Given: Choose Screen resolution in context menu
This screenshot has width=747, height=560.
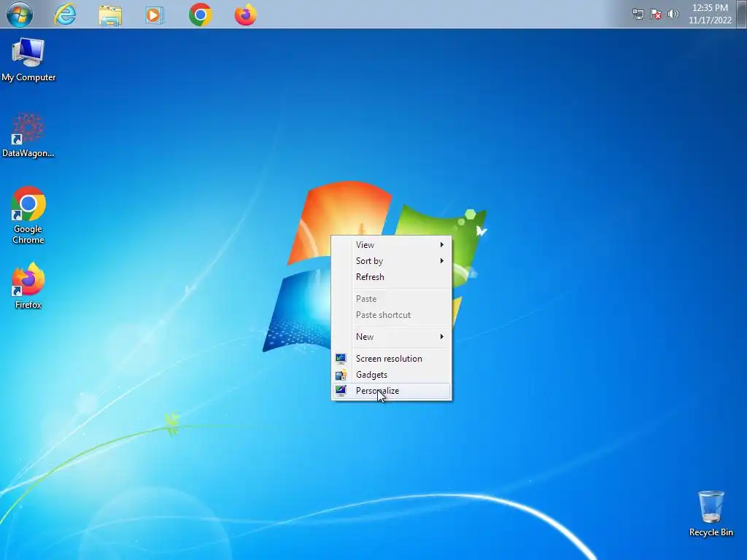Looking at the screenshot, I should (391, 359).
